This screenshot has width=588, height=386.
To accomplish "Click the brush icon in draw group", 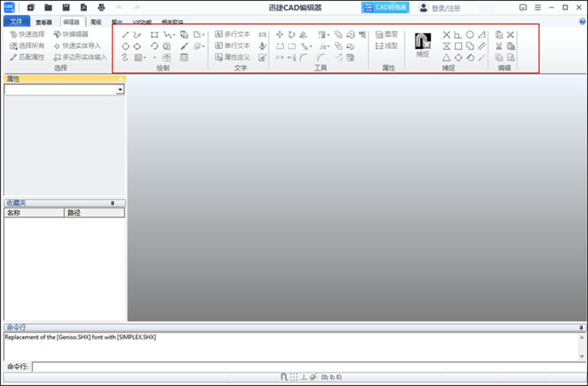I will pyautogui.click(x=184, y=46).
